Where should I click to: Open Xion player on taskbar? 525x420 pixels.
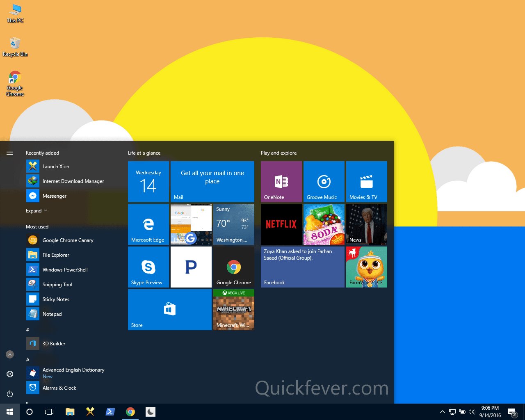coord(90,412)
